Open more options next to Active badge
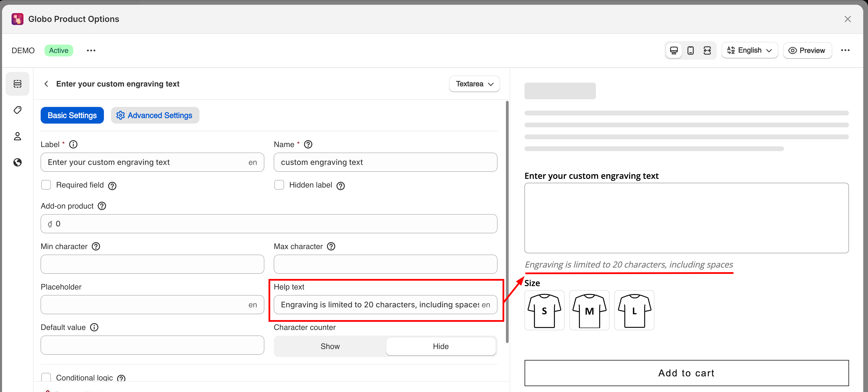The height and width of the screenshot is (392, 868). click(91, 50)
